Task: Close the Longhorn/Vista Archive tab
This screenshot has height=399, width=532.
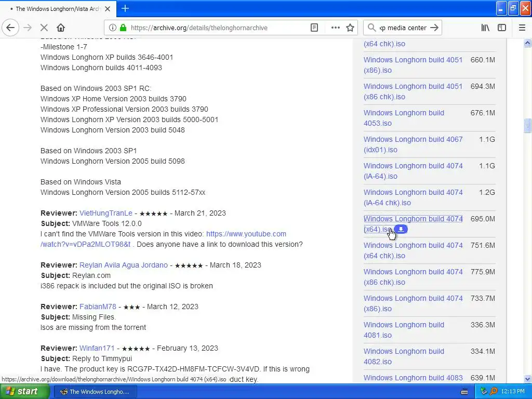Action: coord(108,9)
